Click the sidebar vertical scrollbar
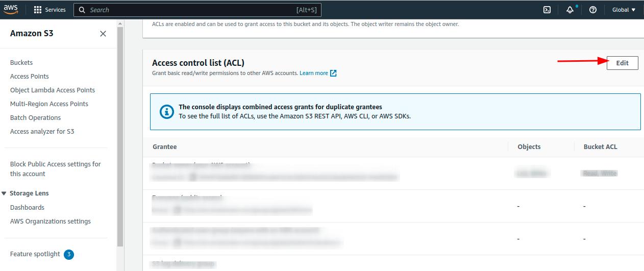The width and height of the screenshot is (644, 271). click(120, 138)
